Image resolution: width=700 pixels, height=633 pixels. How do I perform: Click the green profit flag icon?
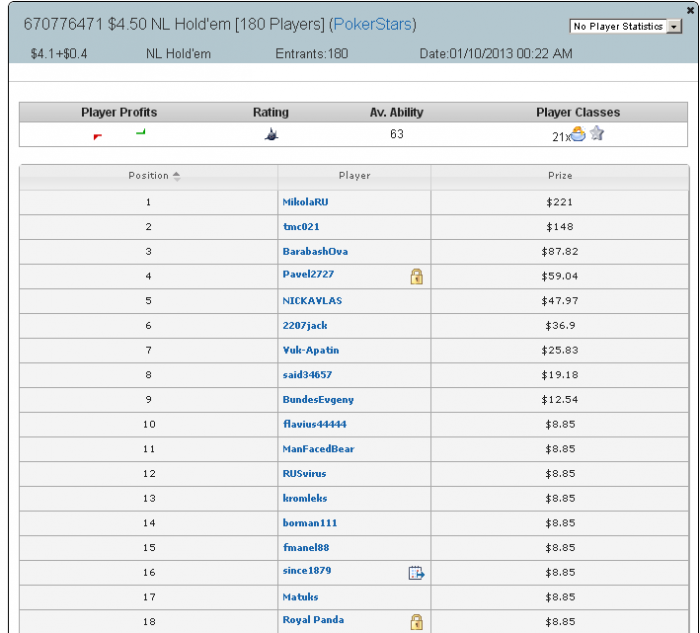point(141,132)
